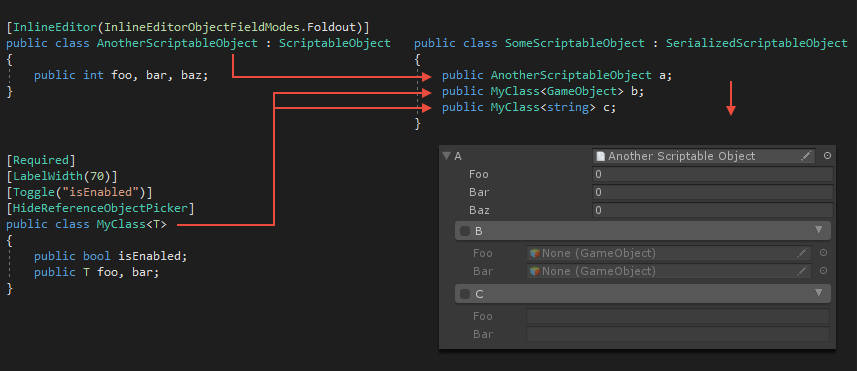857x371 pixels.
Task: Click the document icon in Another Scriptable Object field
Action: (600, 156)
